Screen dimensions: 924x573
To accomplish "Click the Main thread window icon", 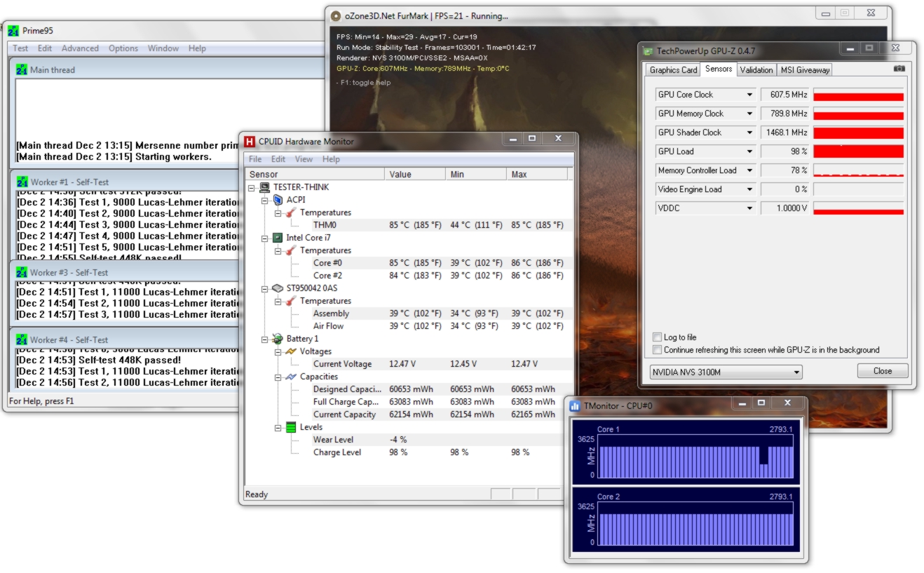I will pos(21,70).
